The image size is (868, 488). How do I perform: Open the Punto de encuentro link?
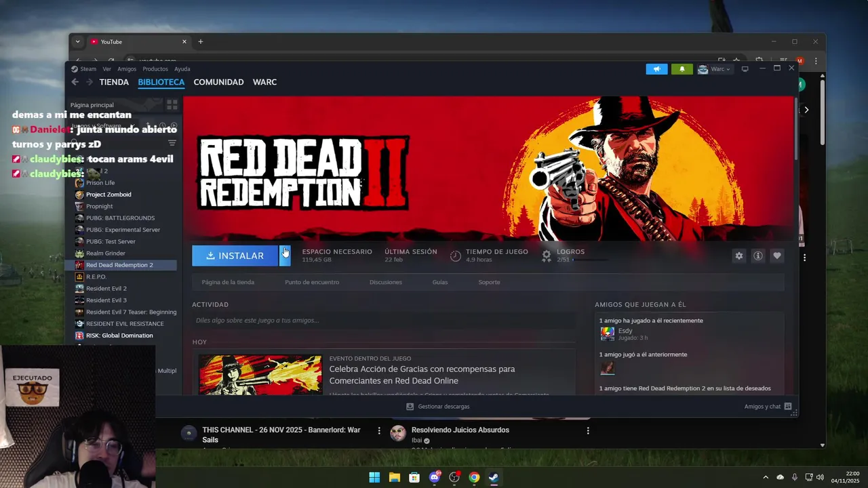click(312, 282)
